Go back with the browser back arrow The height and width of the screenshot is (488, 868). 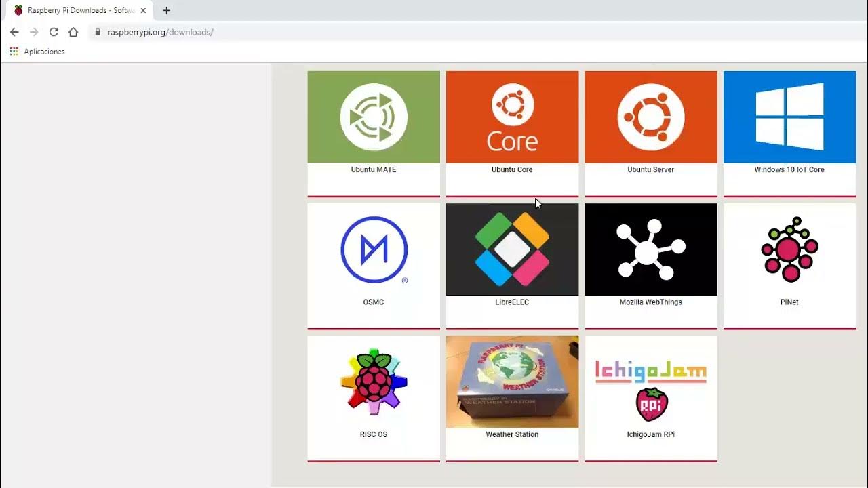(x=14, y=32)
